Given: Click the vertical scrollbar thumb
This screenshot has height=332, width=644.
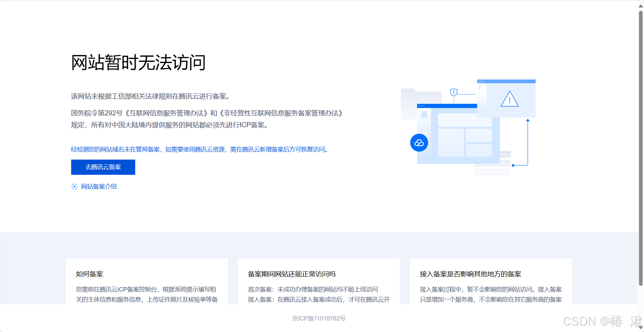Looking at the screenshot, I should (641, 148).
